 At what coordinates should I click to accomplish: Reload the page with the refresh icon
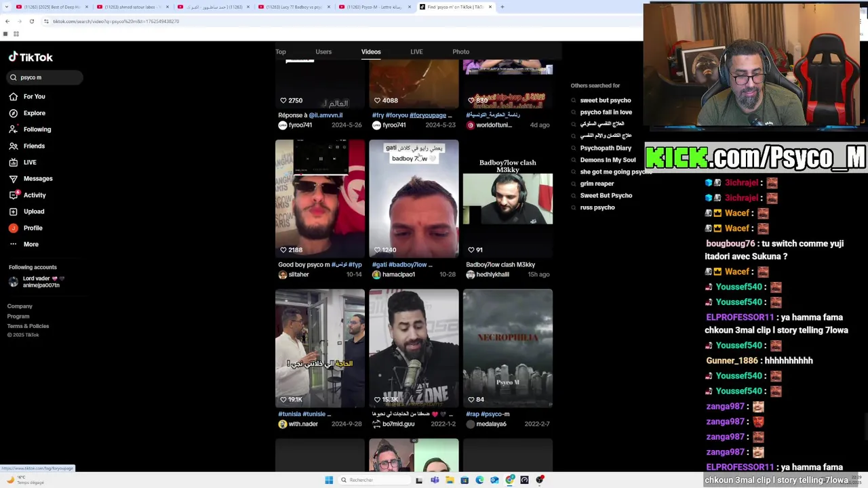point(31,21)
